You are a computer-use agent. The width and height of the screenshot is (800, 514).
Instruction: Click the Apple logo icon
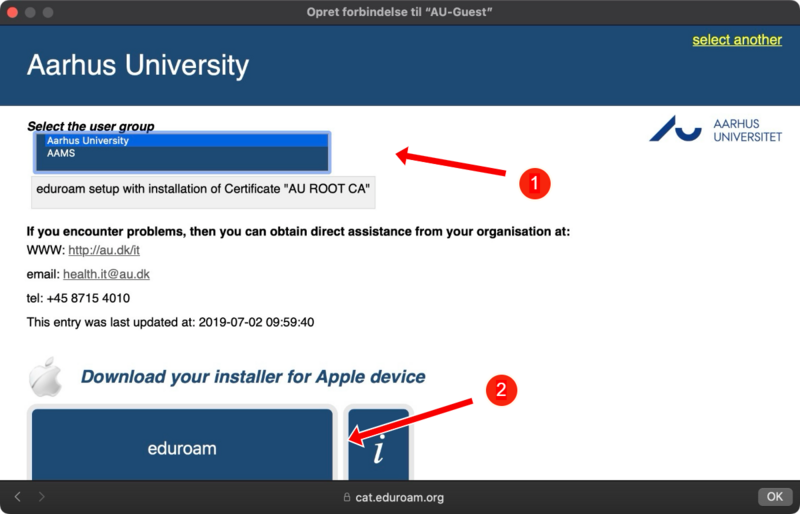tap(45, 378)
